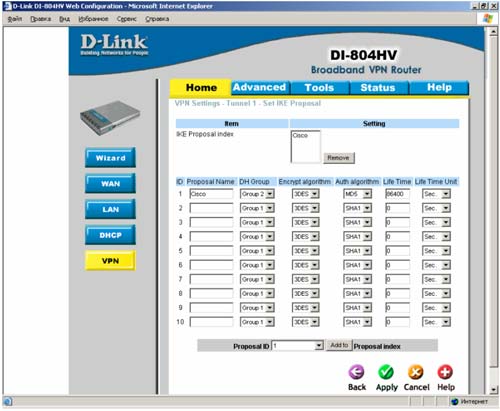The height and width of the screenshot is (411, 500).
Task: Open the Файл menu
Action: click(x=15, y=19)
